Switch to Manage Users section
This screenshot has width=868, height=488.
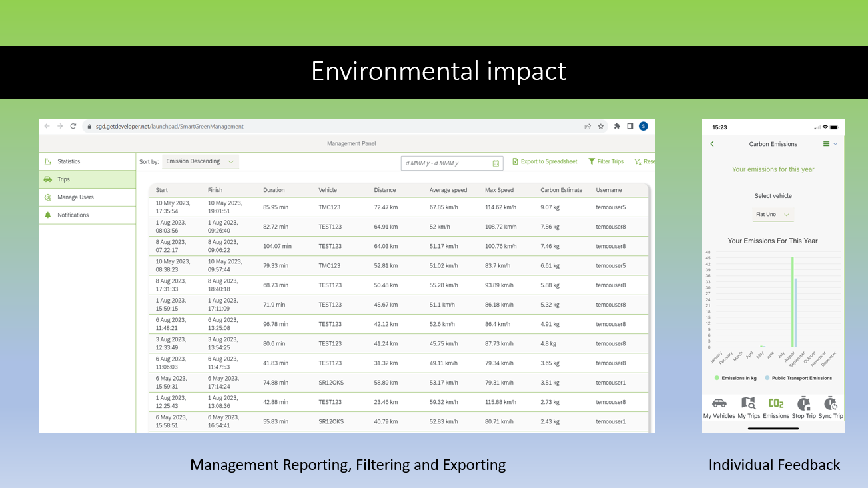tap(75, 197)
